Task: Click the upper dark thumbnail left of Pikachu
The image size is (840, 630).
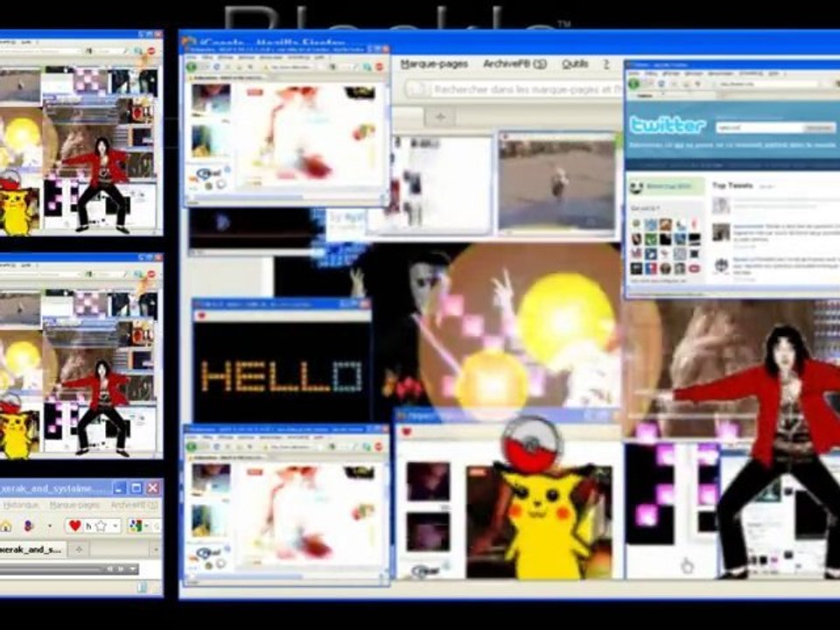Action: [428, 481]
